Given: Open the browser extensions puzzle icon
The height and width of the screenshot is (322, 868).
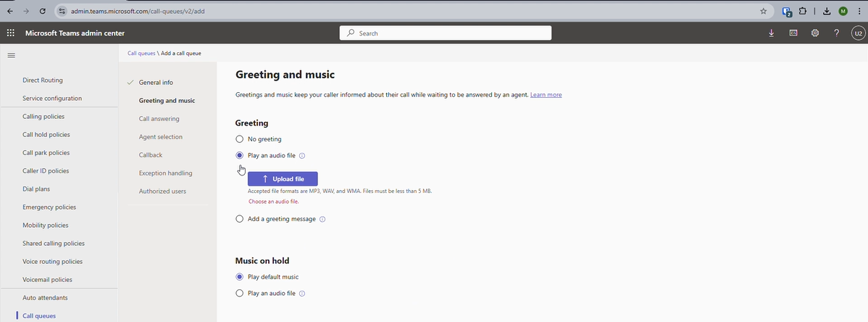Looking at the screenshot, I should pos(803,11).
